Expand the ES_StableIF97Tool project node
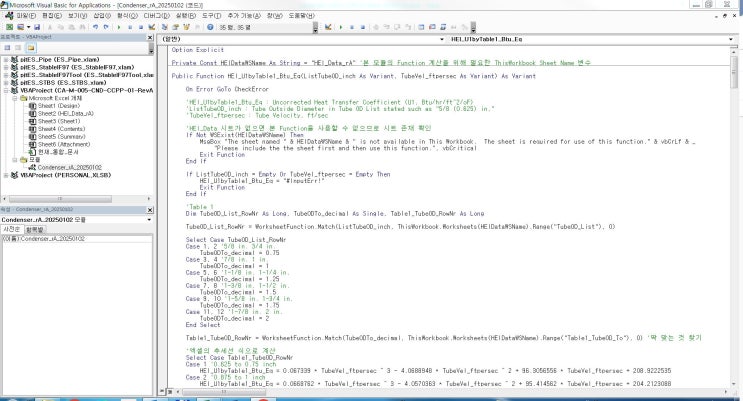This screenshot has width=743, height=401. pyautogui.click(x=6, y=75)
